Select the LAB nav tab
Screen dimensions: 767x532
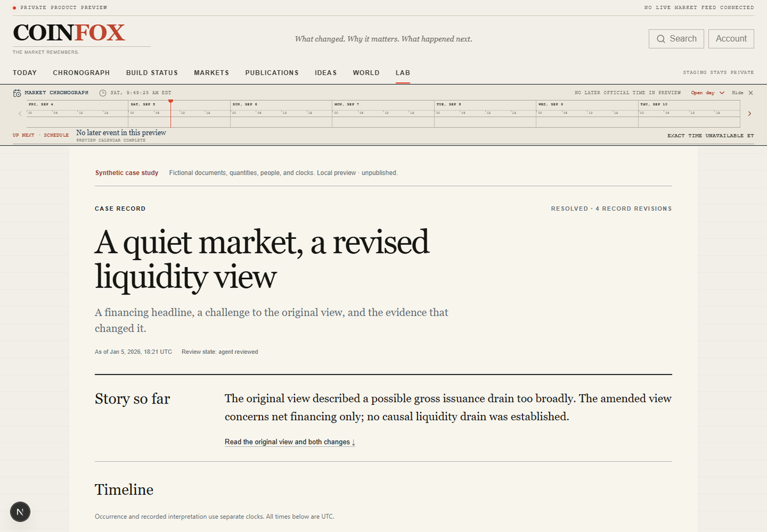(403, 73)
